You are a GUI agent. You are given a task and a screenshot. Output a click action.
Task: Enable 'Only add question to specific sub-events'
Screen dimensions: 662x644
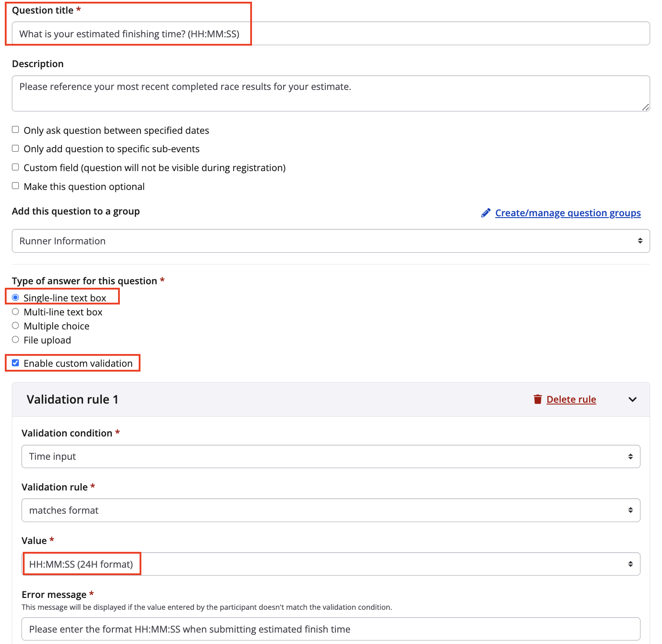15,148
